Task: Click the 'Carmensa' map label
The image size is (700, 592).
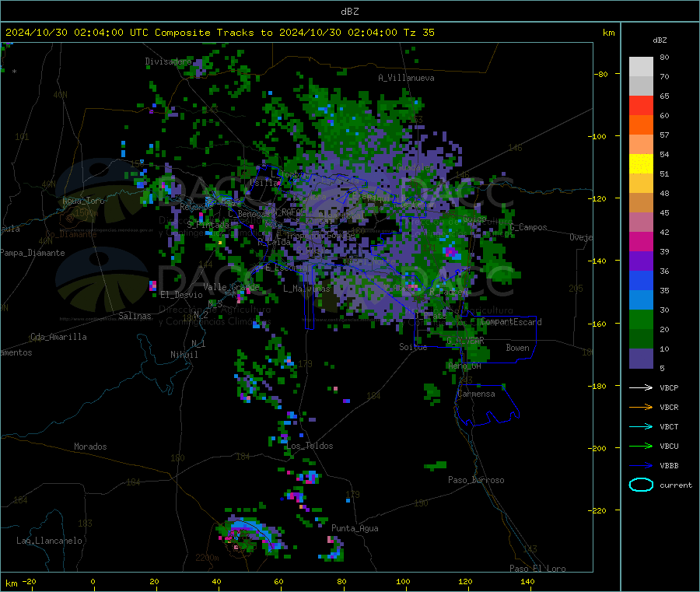Action: (476, 394)
